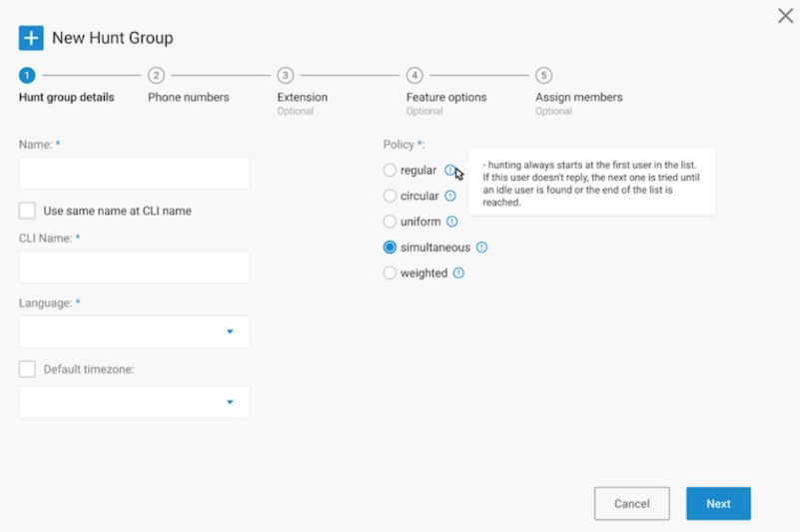
Task: Focus the CLI Name input field
Action: click(135, 266)
